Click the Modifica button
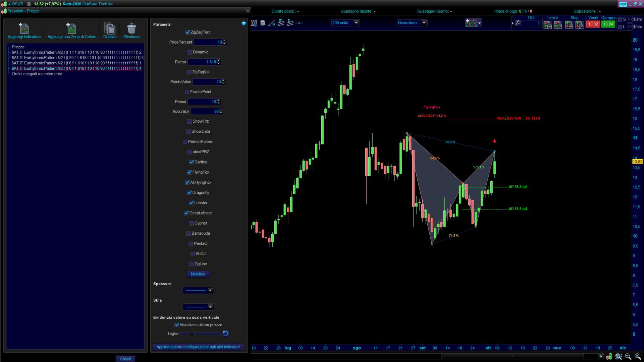 pos(198,274)
